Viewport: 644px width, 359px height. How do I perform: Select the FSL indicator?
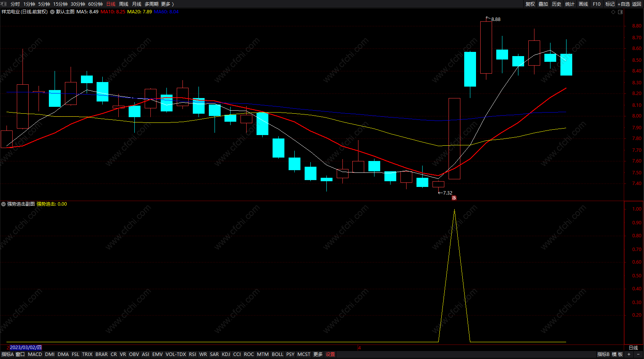tap(76, 354)
